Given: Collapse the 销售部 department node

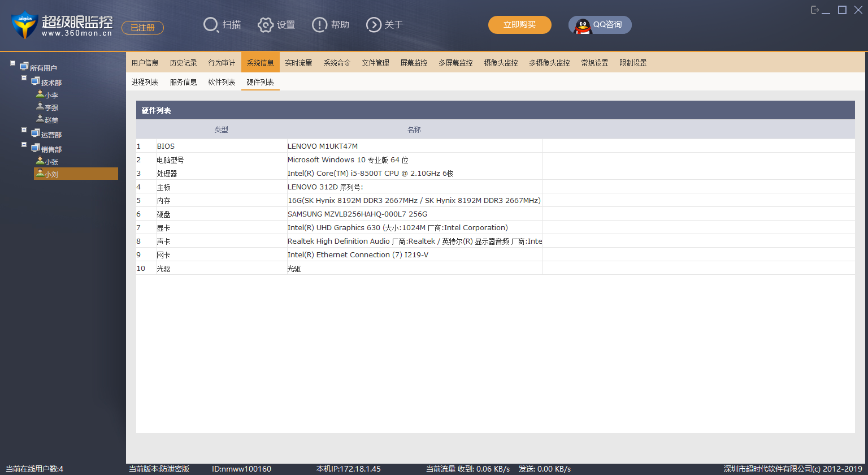Looking at the screenshot, I should click(24, 145).
